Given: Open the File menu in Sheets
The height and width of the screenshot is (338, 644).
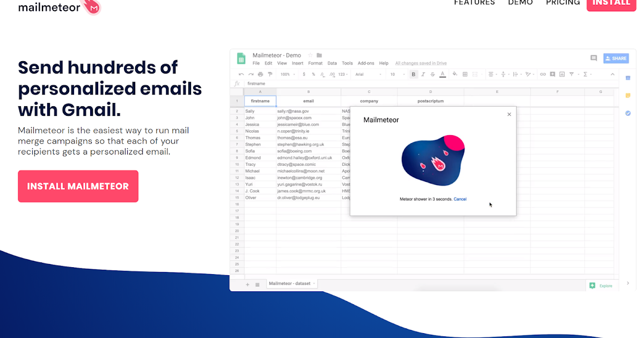Looking at the screenshot, I should pos(256,63).
